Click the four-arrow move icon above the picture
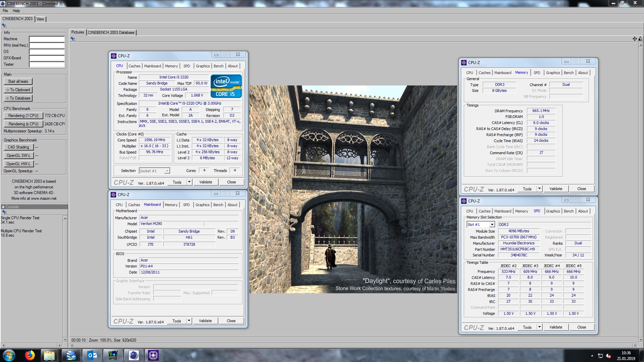 (635, 39)
